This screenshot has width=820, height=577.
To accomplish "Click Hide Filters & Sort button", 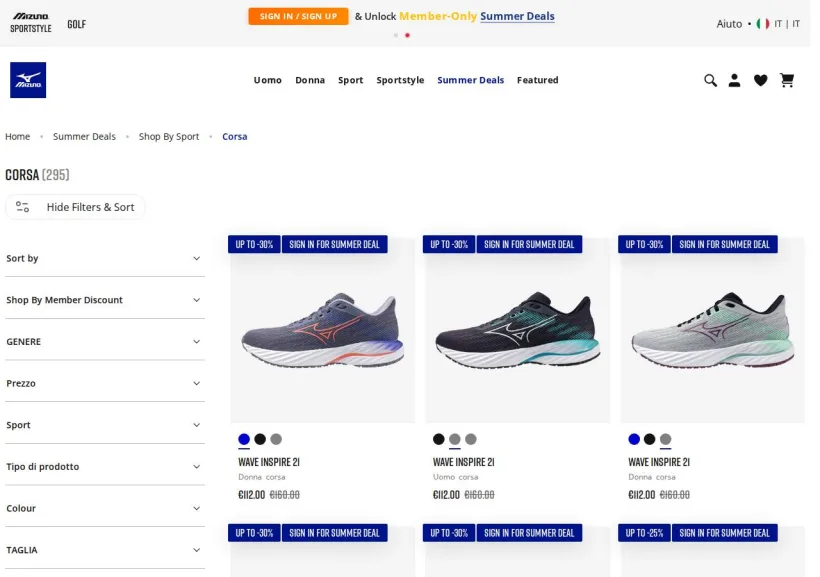I will pos(75,207).
